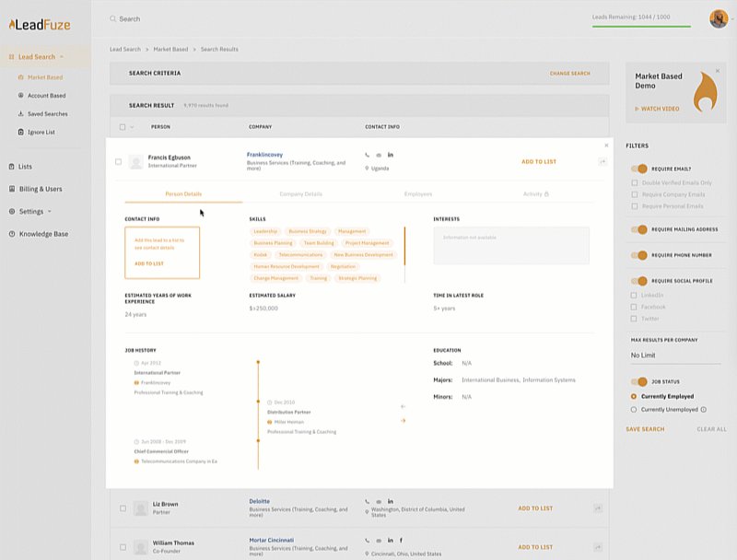The image size is (737, 560).
Task: Open the select-all dropdown arrow
Action: click(132, 127)
